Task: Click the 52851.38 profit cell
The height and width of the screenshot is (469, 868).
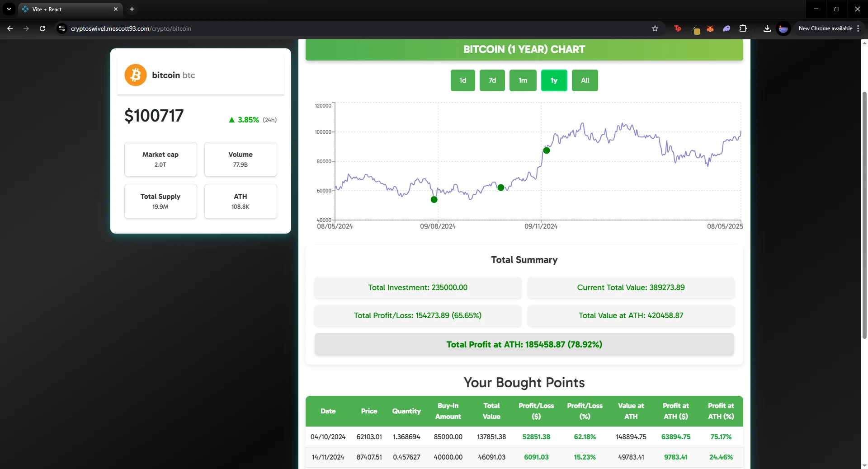Action: pos(536,437)
